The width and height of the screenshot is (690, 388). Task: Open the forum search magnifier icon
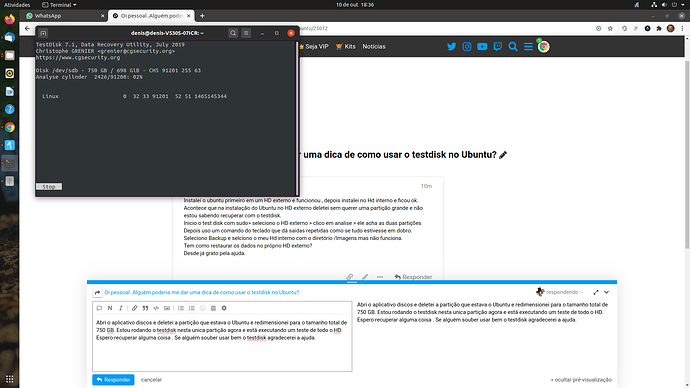pyautogui.click(x=513, y=47)
